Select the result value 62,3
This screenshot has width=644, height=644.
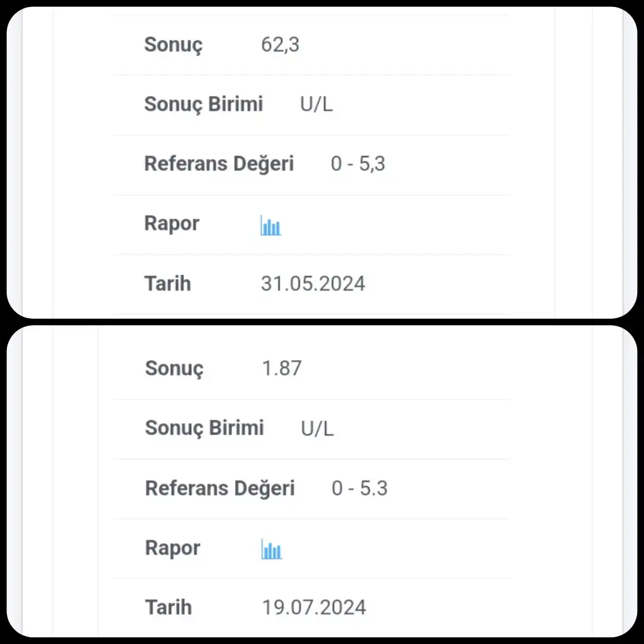tap(280, 45)
